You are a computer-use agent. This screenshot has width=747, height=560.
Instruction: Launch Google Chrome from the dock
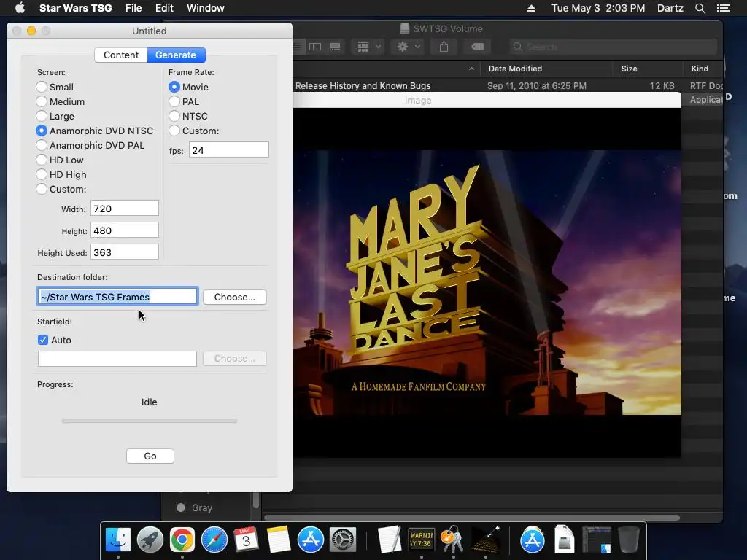(x=182, y=540)
